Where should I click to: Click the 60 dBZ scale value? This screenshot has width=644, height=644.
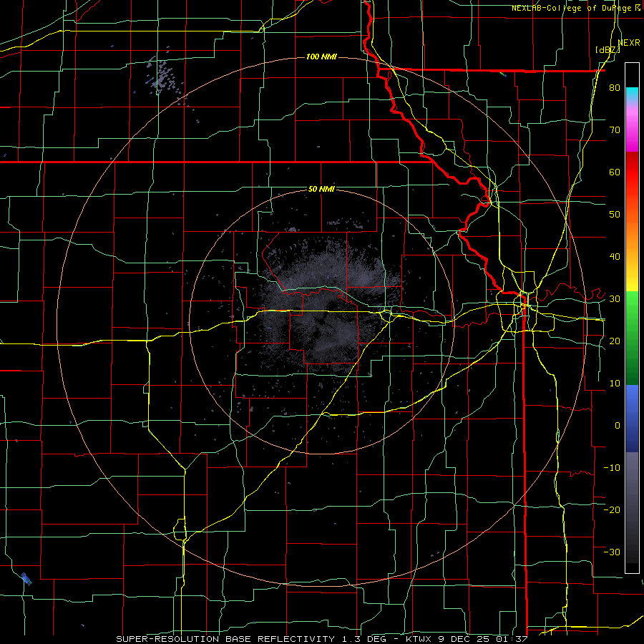click(615, 172)
